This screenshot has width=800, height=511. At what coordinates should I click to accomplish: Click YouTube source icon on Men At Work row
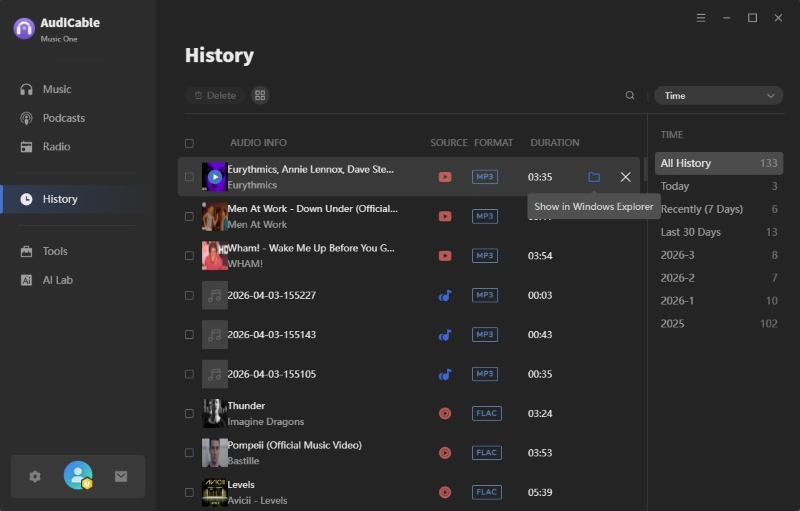(x=445, y=216)
